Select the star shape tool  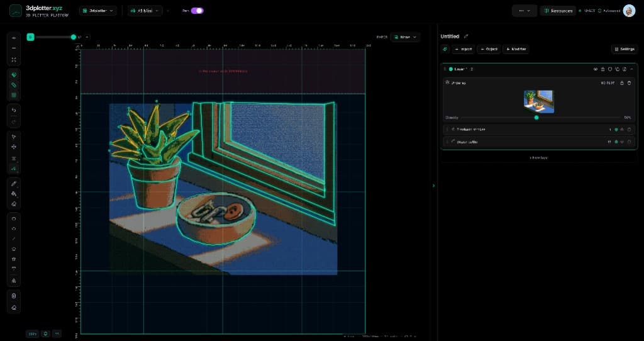14,259
